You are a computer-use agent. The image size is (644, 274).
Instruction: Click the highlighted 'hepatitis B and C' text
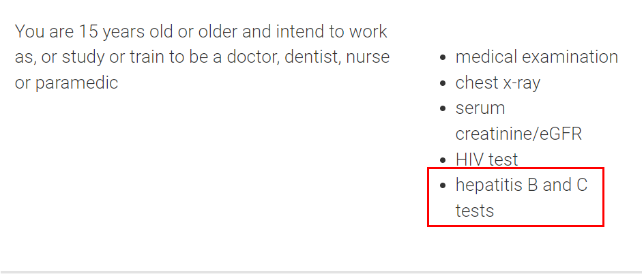[522, 185]
